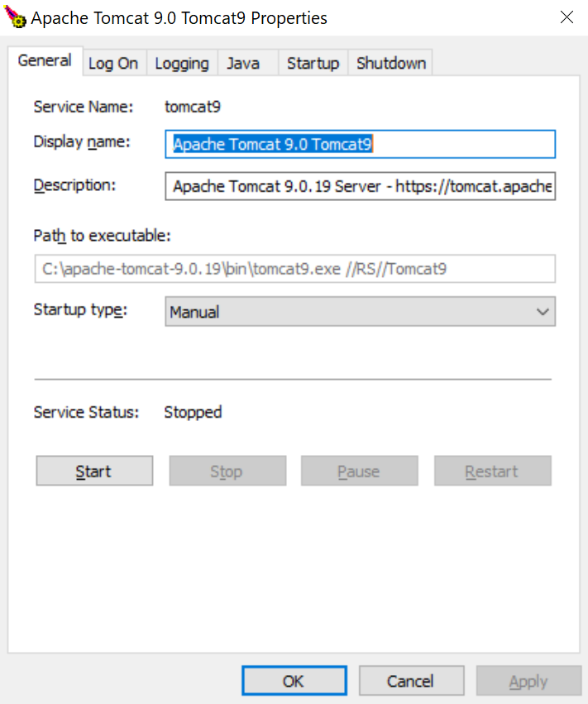Click the Service Status label
The width and height of the screenshot is (588, 704).
(x=86, y=412)
